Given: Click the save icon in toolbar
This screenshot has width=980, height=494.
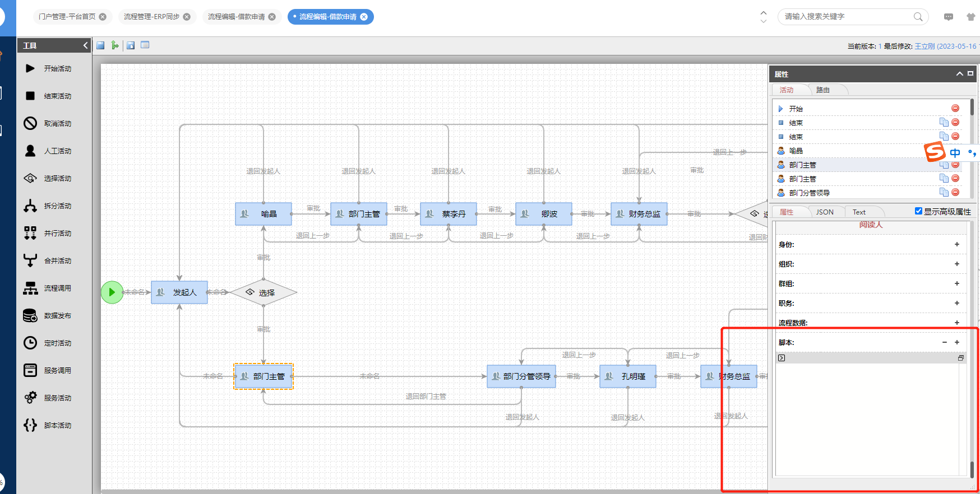Looking at the screenshot, I should point(100,45).
